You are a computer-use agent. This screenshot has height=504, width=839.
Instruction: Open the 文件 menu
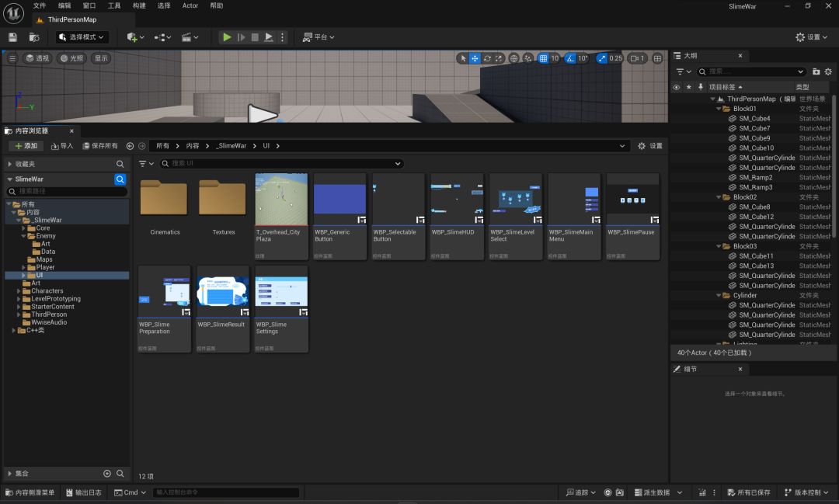pos(40,6)
